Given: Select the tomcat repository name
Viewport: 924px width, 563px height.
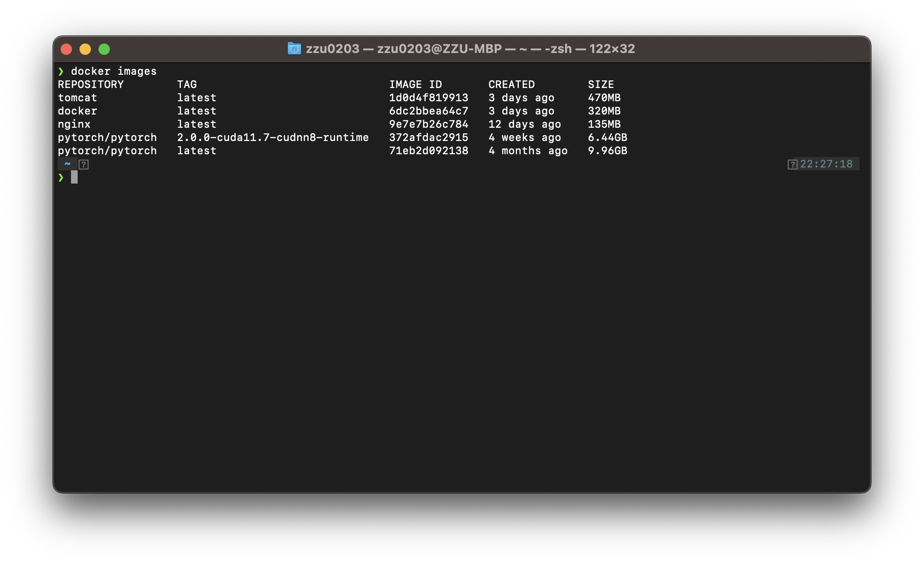Looking at the screenshot, I should coord(77,98).
